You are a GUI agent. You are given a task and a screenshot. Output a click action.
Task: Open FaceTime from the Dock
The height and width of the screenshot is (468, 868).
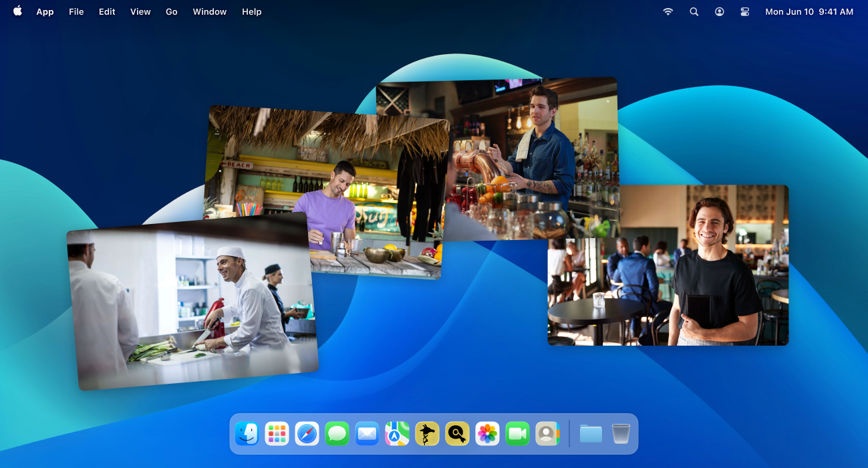[517, 434]
